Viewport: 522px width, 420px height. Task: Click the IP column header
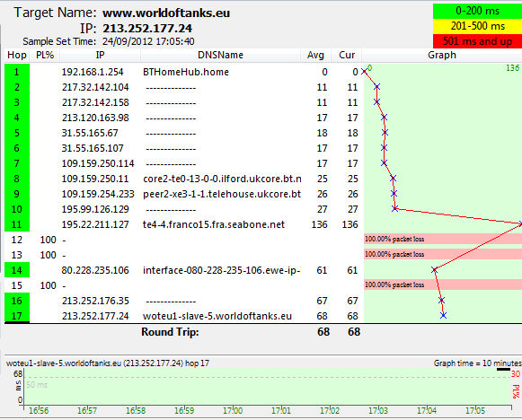click(x=101, y=56)
